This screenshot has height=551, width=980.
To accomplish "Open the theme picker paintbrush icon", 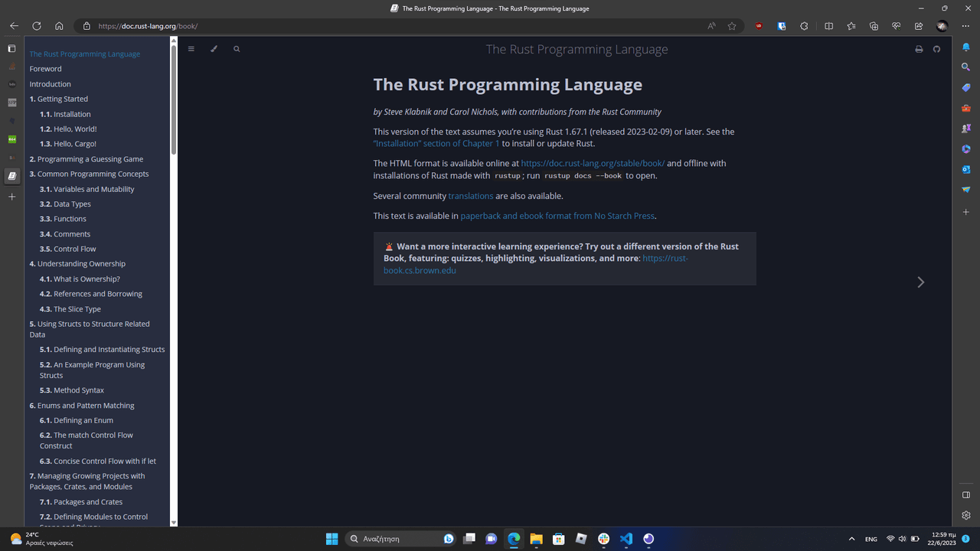I will coord(214,49).
